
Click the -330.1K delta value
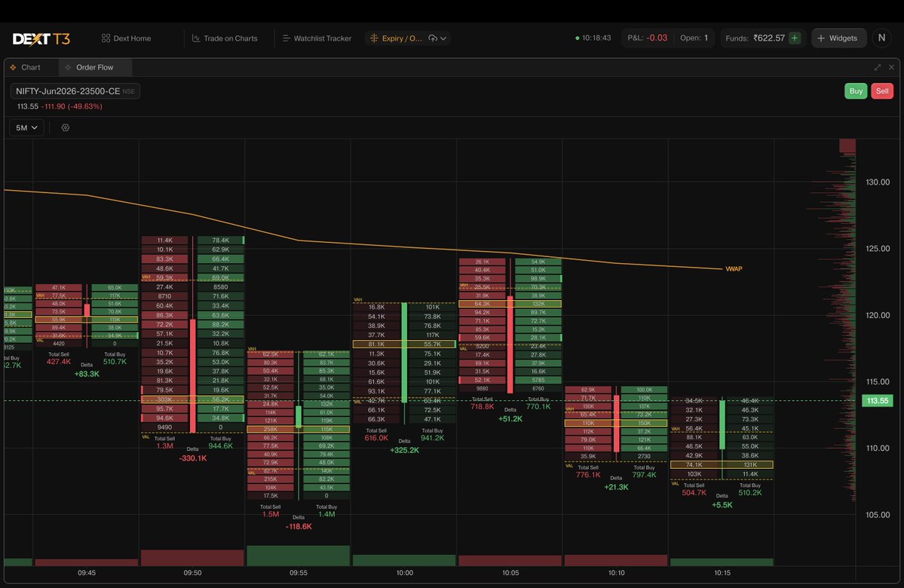tap(192, 458)
